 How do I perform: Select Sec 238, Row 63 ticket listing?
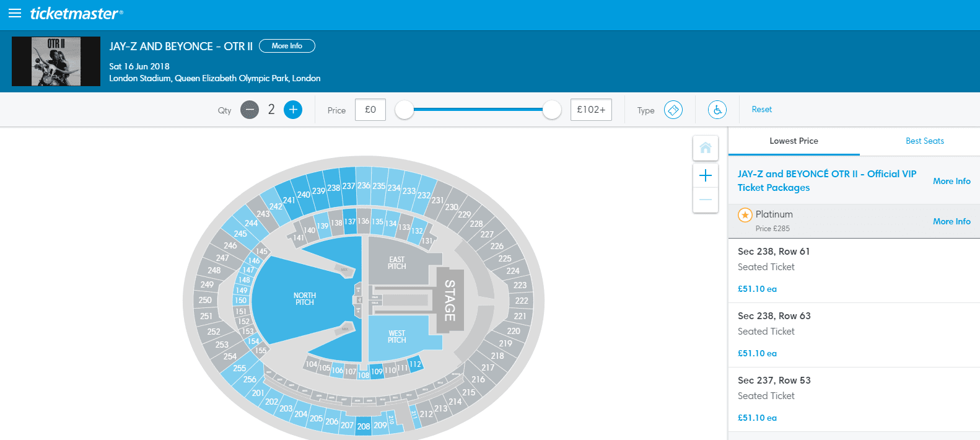(x=854, y=335)
